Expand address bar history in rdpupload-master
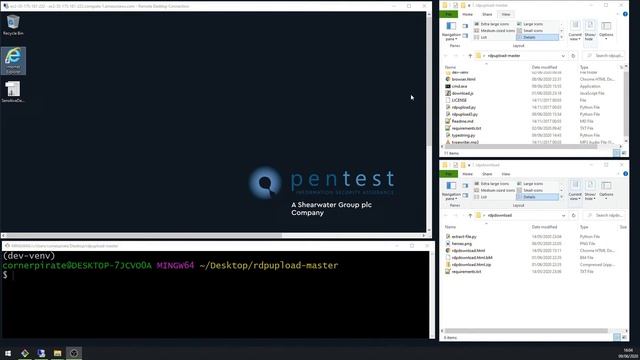Screen dimensions: 640x360 coord(563,56)
